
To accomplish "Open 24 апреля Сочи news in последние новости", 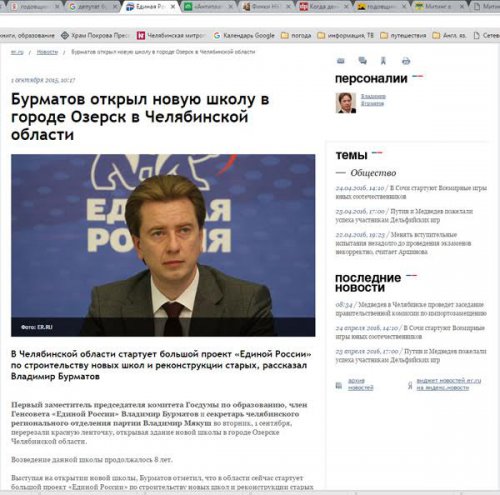I will 410,332.
